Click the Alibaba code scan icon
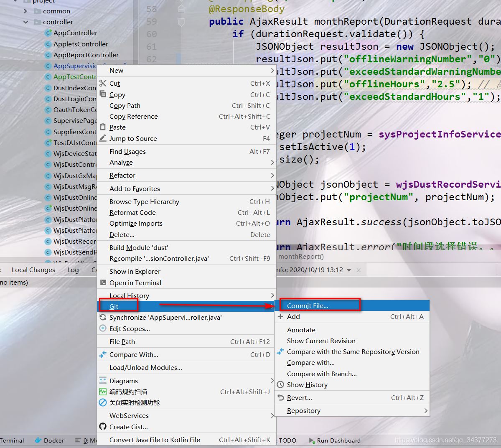This screenshot has height=448, width=501. click(103, 392)
